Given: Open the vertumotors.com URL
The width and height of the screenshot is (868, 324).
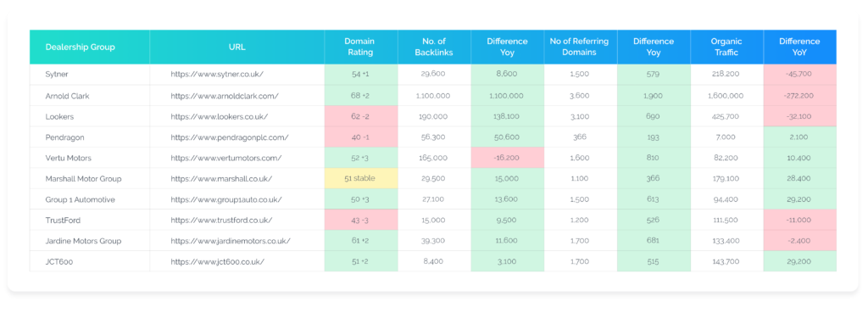Looking at the screenshot, I should 225,158.
